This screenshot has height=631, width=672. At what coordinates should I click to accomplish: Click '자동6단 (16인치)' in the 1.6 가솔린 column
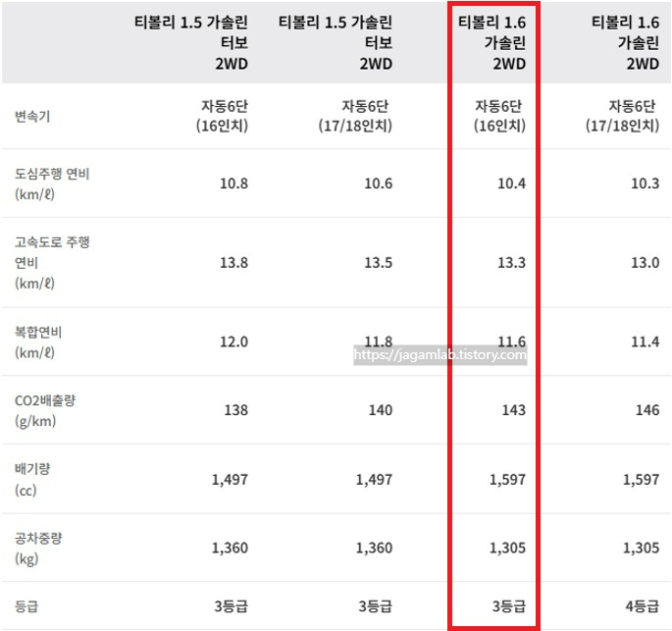[x=499, y=116]
